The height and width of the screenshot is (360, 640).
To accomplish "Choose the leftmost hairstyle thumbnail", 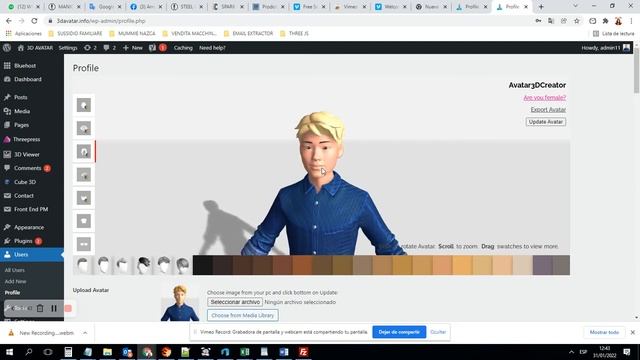I will point(83,265).
